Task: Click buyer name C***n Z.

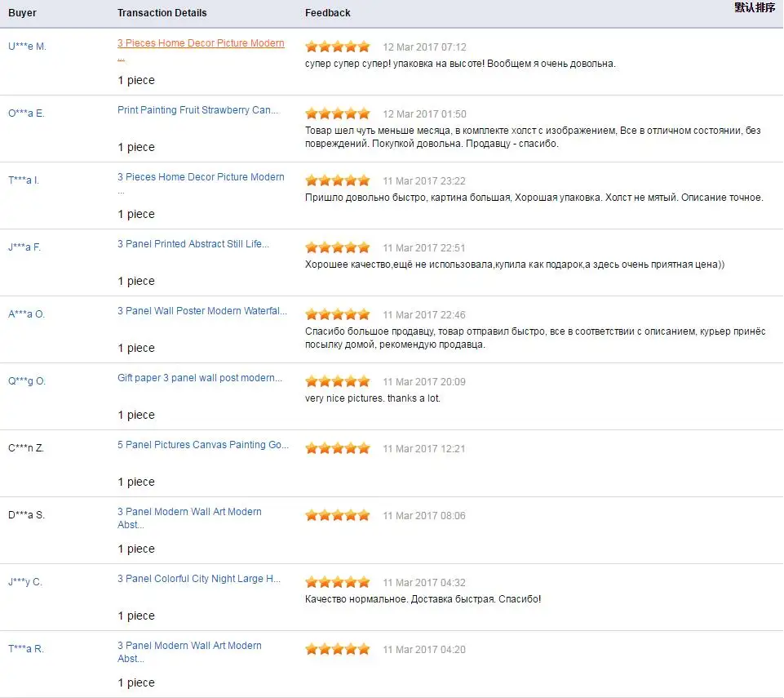Action: 26,448
